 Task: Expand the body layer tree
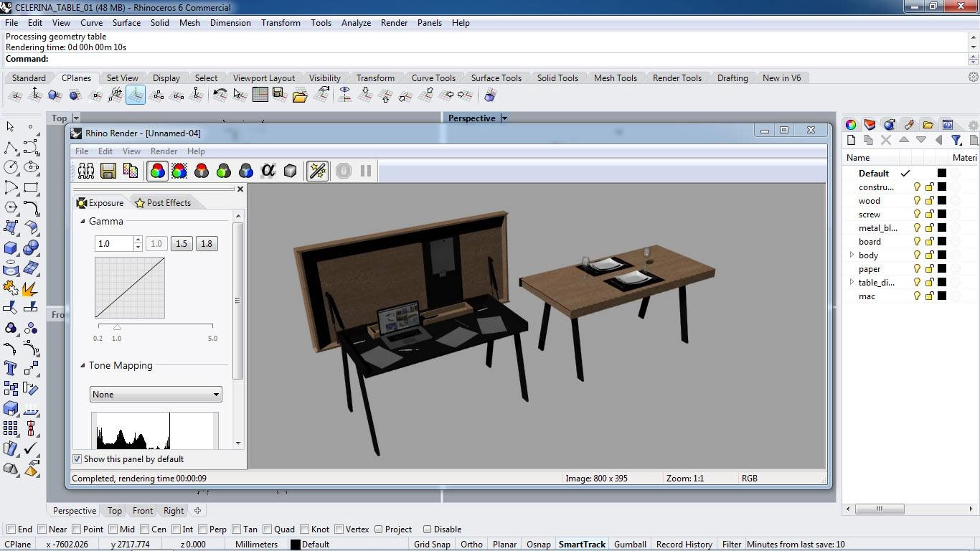click(x=852, y=255)
